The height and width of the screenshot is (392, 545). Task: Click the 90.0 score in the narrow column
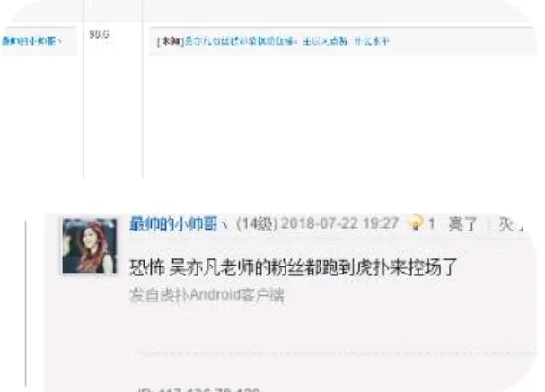pos(100,34)
